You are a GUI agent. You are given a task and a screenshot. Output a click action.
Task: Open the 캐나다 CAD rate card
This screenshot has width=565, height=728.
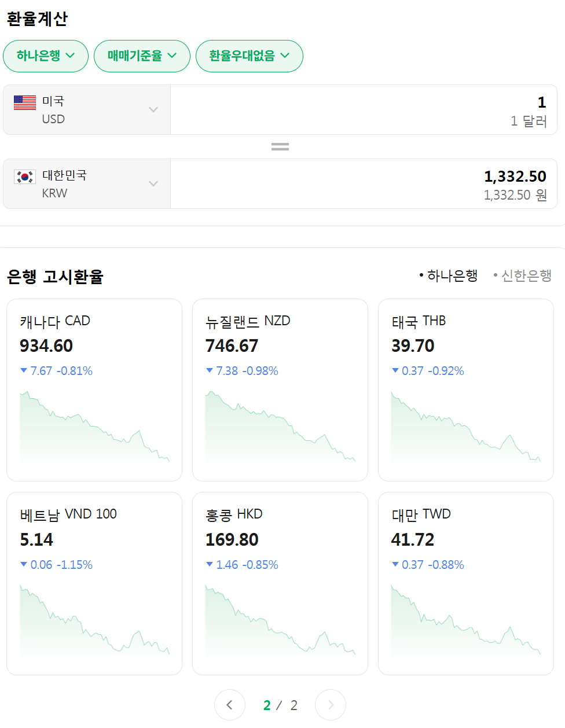94,390
